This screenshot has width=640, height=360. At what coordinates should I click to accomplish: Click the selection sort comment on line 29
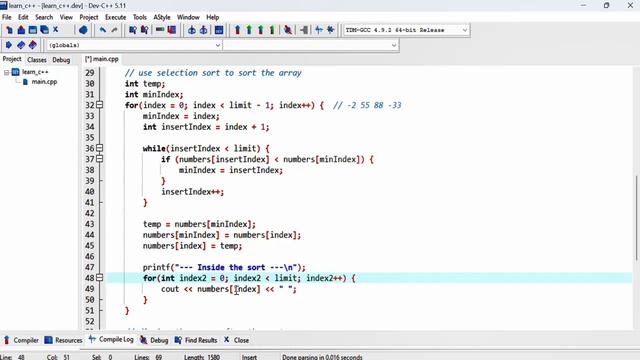point(213,73)
